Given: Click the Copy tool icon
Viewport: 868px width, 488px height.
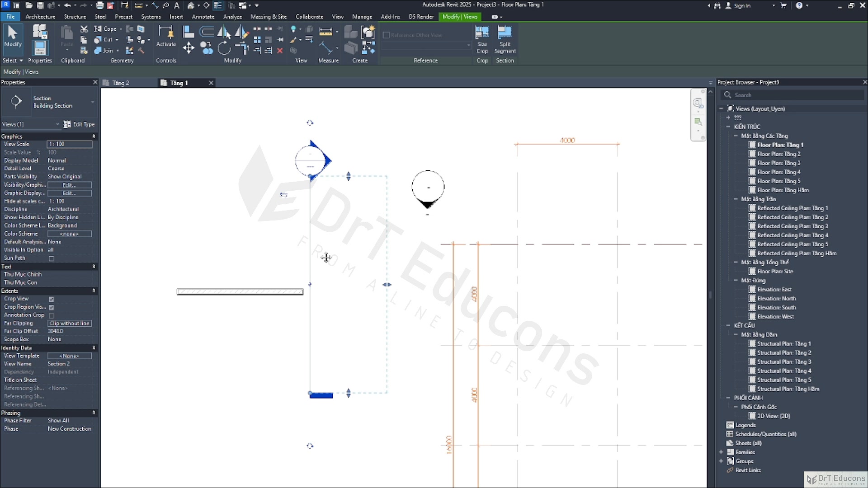Looking at the screenshot, I should pyautogui.click(x=207, y=48).
